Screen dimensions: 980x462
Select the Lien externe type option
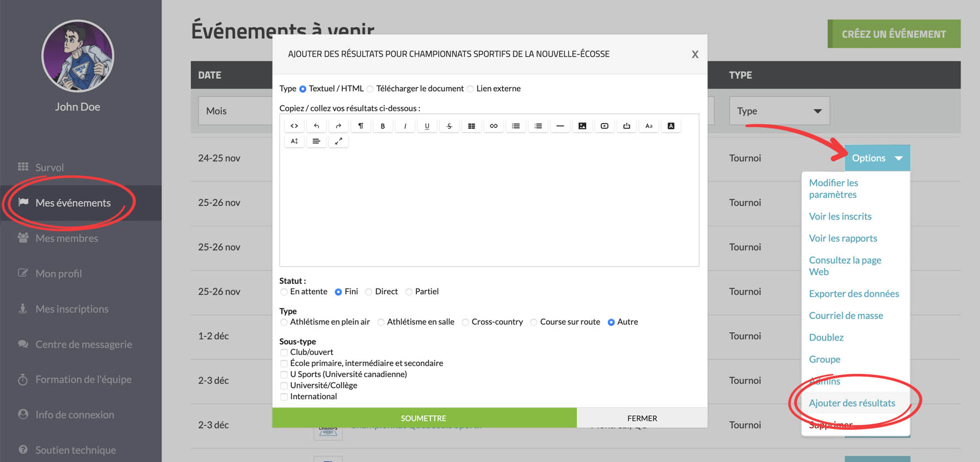click(x=470, y=89)
